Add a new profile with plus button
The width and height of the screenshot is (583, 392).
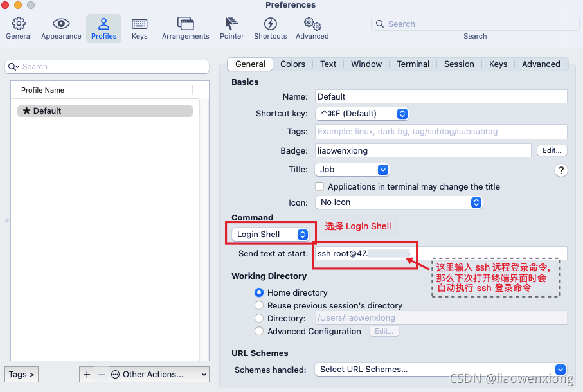[x=87, y=374]
